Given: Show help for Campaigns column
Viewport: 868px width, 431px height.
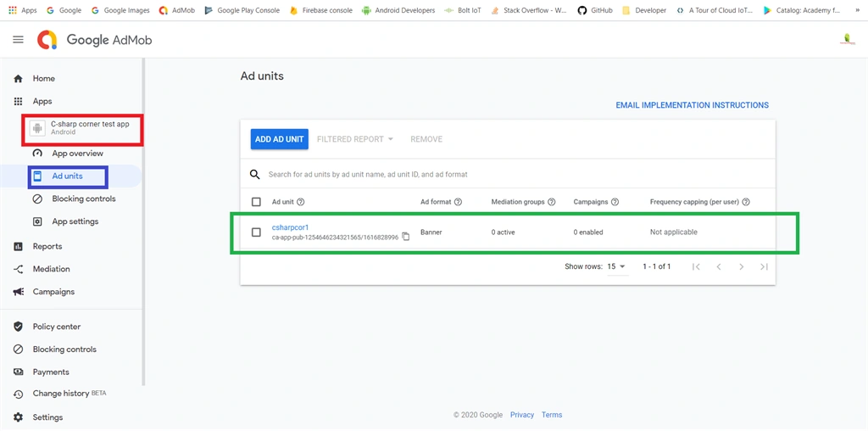Looking at the screenshot, I should (x=615, y=202).
